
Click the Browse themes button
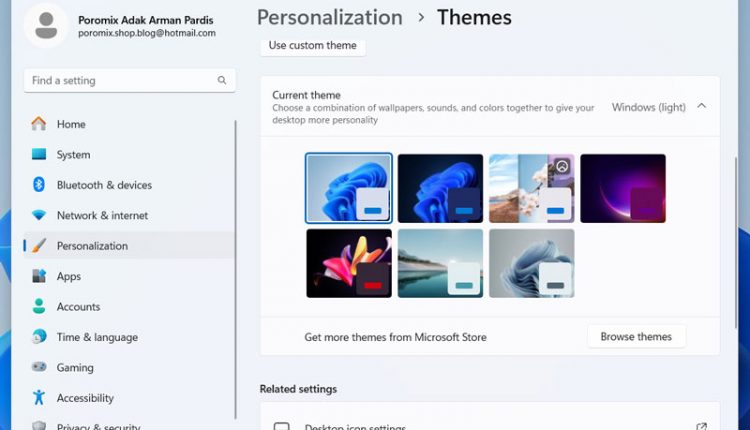tap(636, 337)
